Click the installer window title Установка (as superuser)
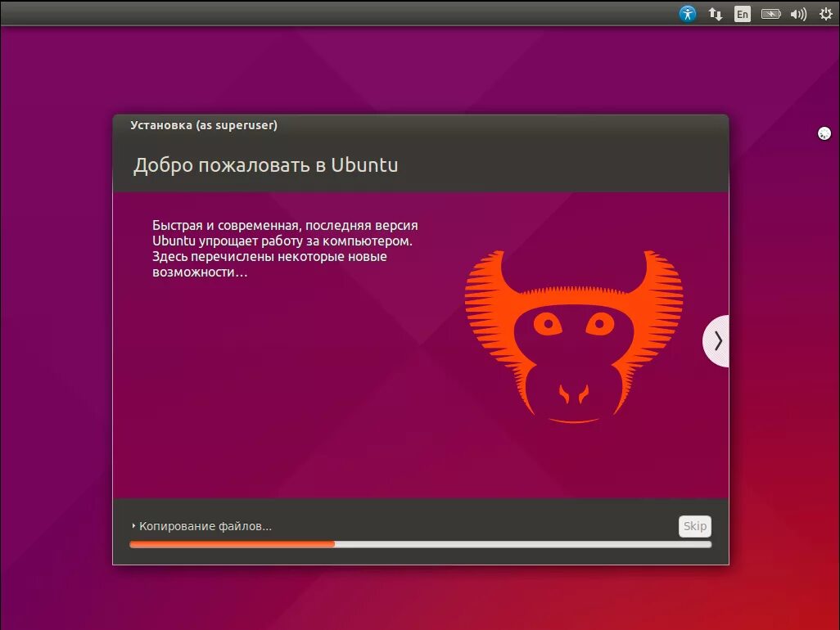Viewport: 840px width, 630px height. [x=204, y=125]
